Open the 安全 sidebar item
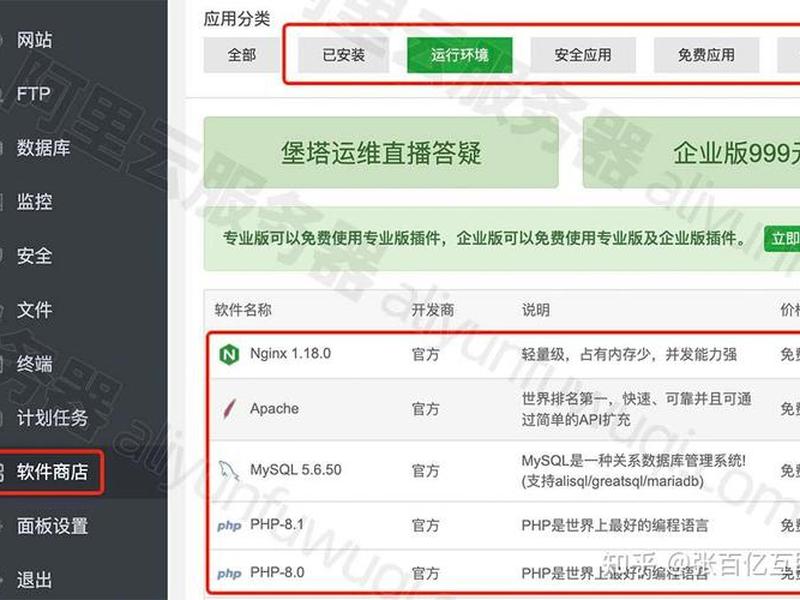800x600 pixels. [x=34, y=256]
